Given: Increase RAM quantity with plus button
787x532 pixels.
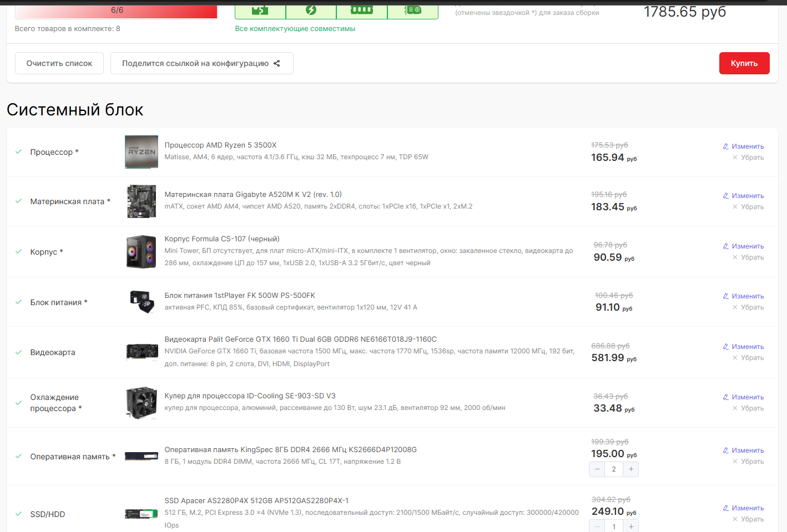Looking at the screenshot, I should [631, 469].
